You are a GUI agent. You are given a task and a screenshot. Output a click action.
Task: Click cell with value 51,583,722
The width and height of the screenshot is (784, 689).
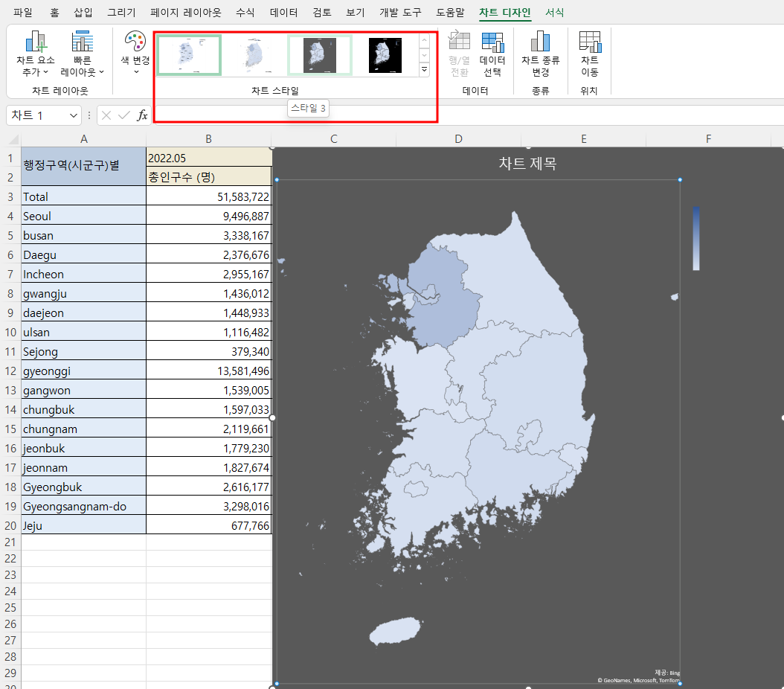209,197
